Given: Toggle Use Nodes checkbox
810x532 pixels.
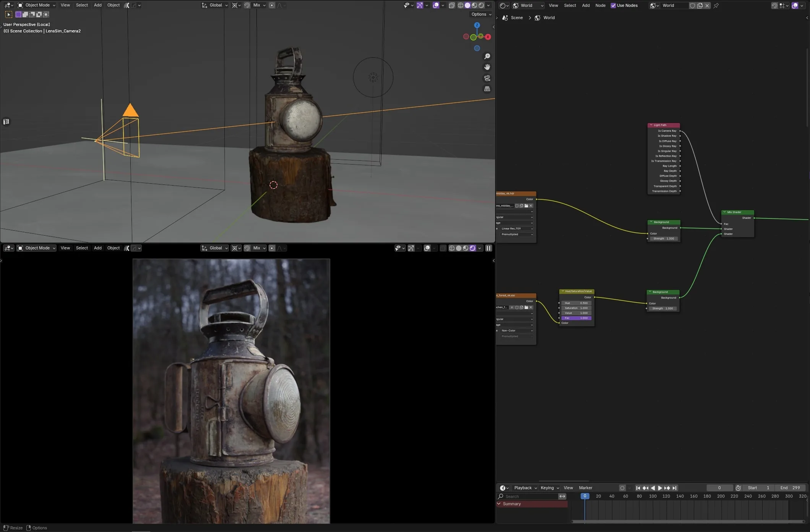Looking at the screenshot, I should tap(613, 5).
